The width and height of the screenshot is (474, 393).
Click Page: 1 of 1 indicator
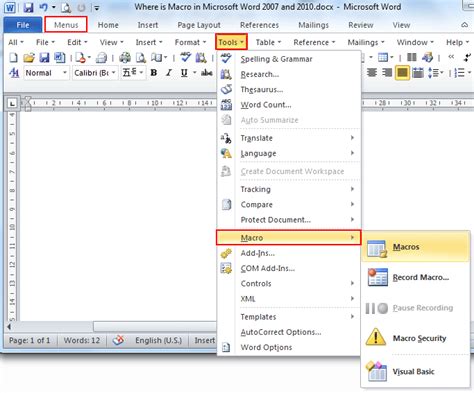pos(29,340)
